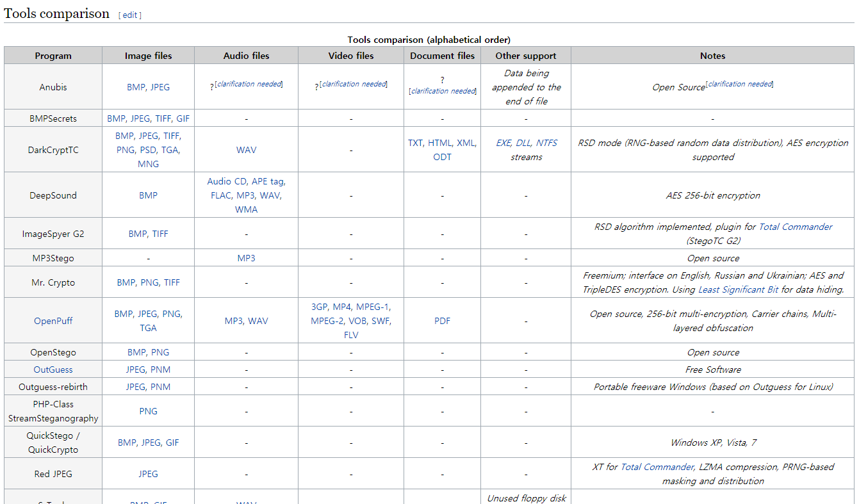Open clarification needed in Anubis Video files cell
Screen dimensions: 859x504
(x=354, y=84)
